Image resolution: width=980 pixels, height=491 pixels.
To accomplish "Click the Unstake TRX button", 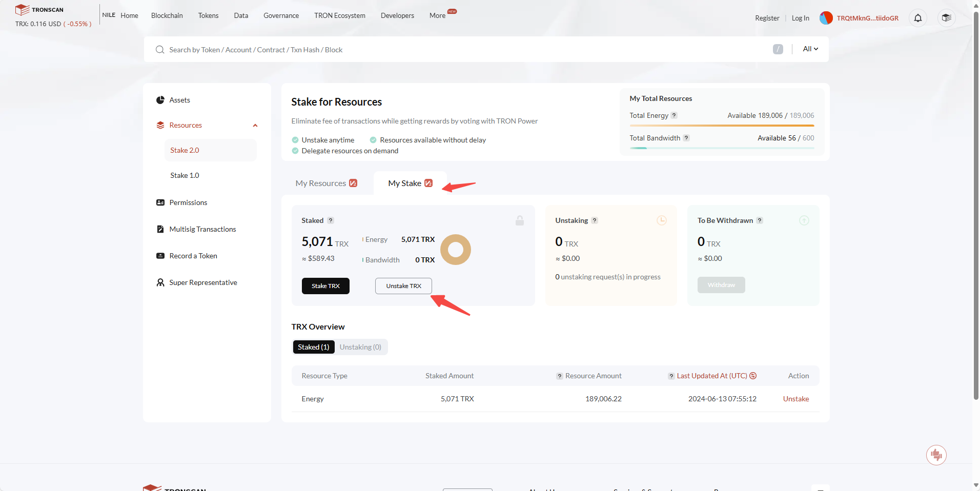I will coord(404,286).
